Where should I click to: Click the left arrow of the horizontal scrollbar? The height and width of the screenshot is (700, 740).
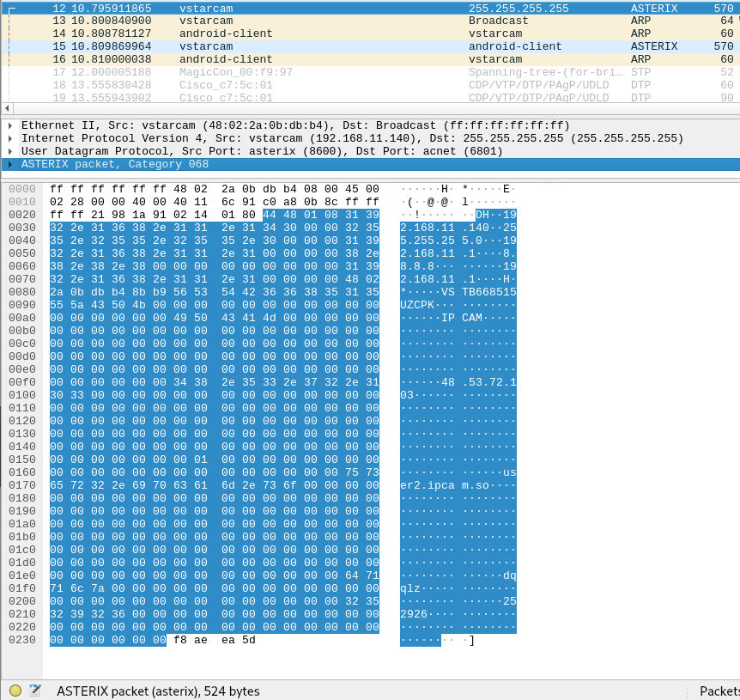pyautogui.click(x=7, y=108)
